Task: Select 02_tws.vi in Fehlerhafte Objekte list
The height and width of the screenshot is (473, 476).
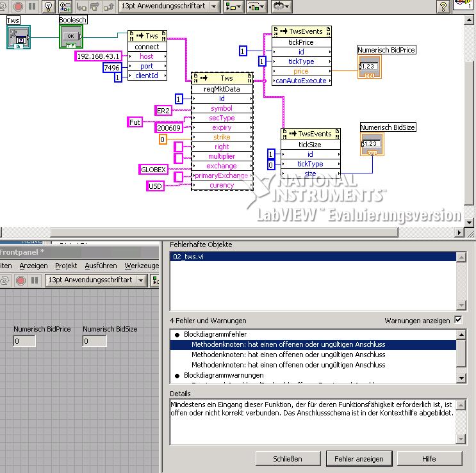Action: pyautogui.click(x=313, y=257)
